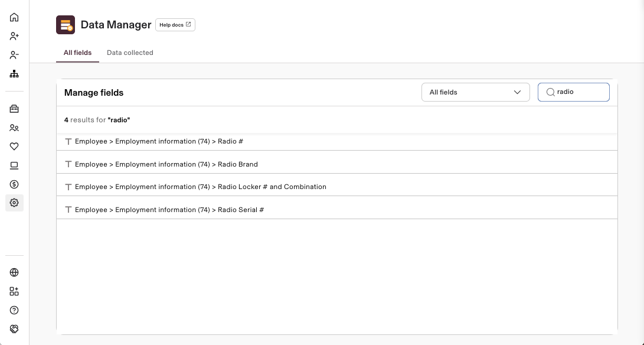Open the apps grid plus icon

[x=14, y=291]
